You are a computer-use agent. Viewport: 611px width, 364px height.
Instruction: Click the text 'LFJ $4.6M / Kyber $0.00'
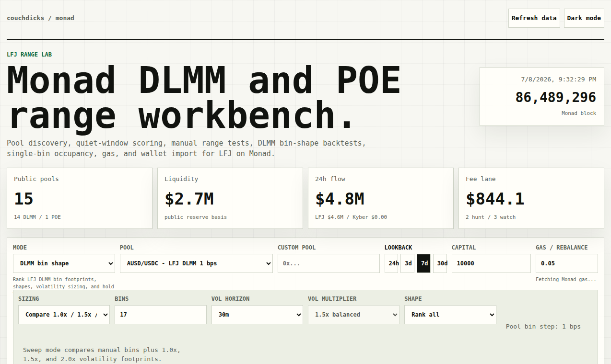351,217
